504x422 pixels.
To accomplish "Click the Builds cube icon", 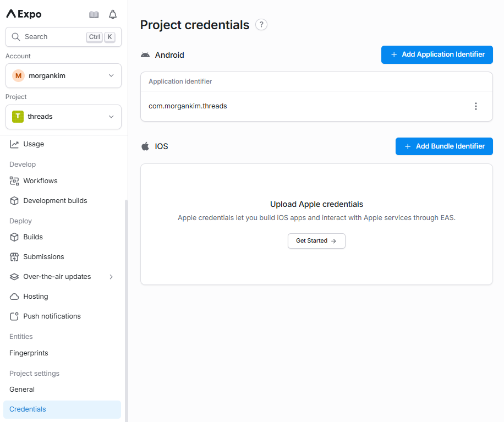I will click(x=14, y=237).
